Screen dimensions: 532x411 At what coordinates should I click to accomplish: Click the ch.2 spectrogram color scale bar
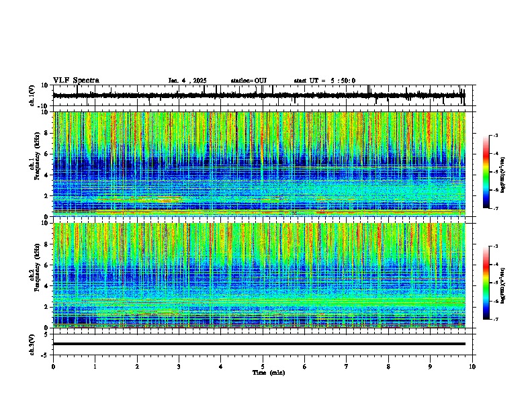[x=486, y=283]
